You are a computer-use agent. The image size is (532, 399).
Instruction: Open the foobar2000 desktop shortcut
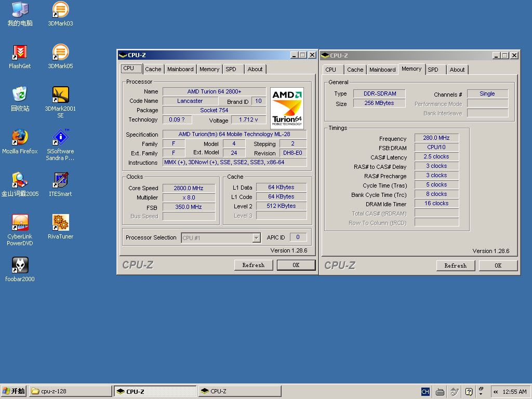click(x=20, y=270)
